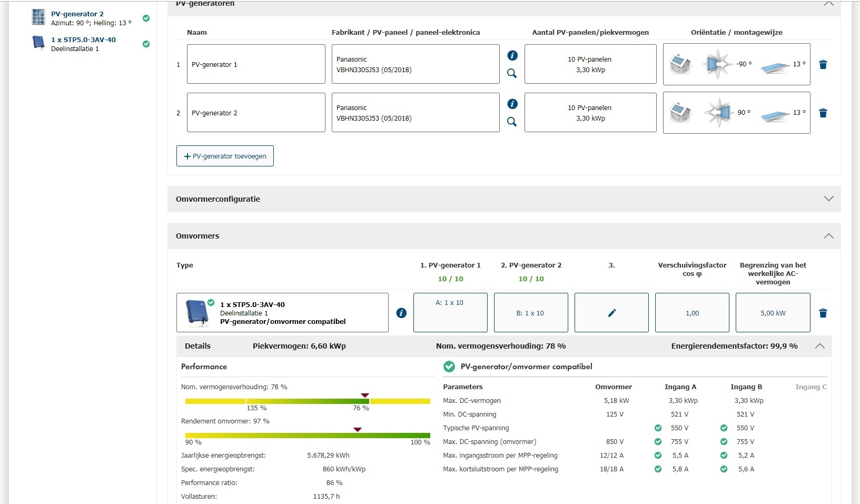Click the PV-generator 1 name field

point(256,64)
